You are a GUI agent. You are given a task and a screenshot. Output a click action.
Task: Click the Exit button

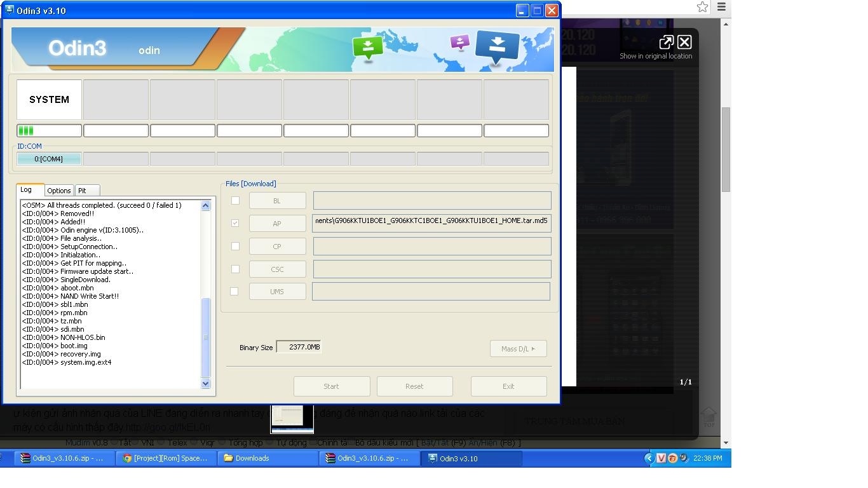(x=509, y=386)
